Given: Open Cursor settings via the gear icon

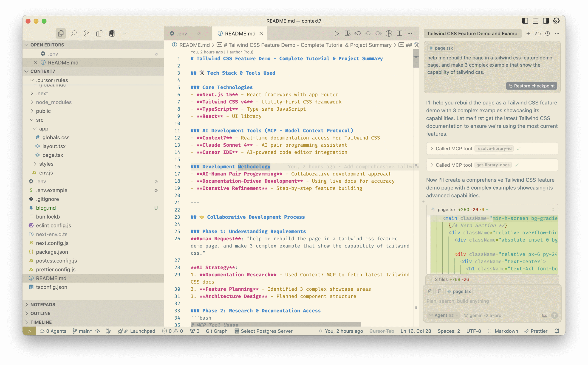Looking at the screenshot, I should (x=556, y=21).
